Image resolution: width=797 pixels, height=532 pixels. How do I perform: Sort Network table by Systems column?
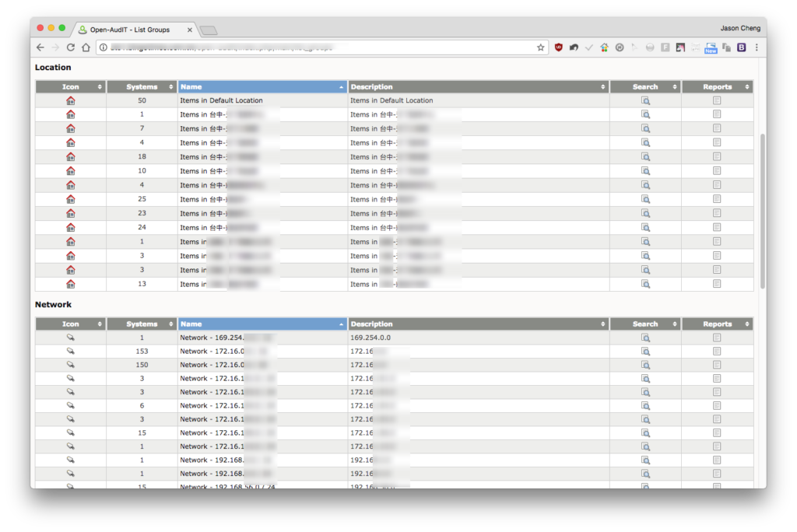pyautogui.click(x=142, y=324)
